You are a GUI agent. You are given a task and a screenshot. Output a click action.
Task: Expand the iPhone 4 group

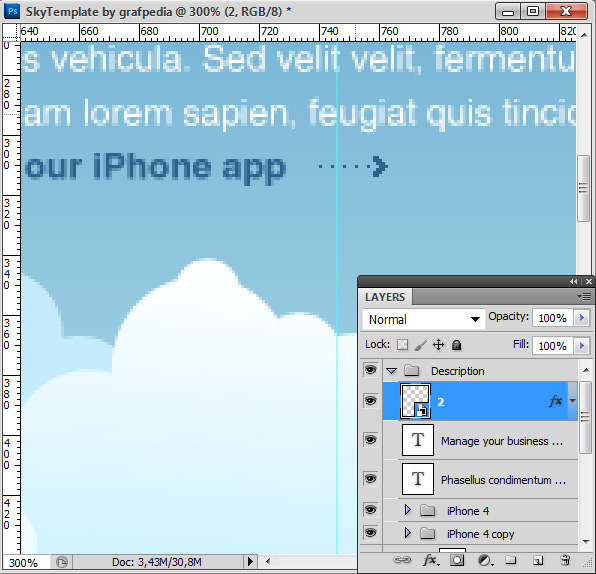pyautogui.click(x=408, y=510)
